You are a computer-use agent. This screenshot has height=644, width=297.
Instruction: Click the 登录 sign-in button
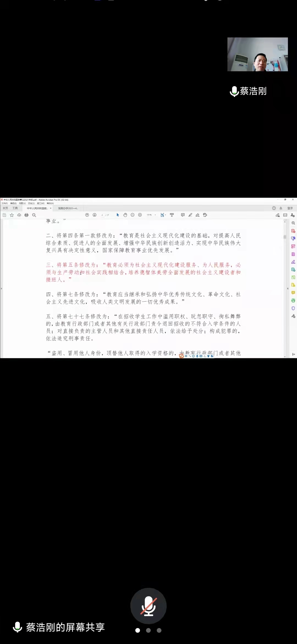click(290, 208)
